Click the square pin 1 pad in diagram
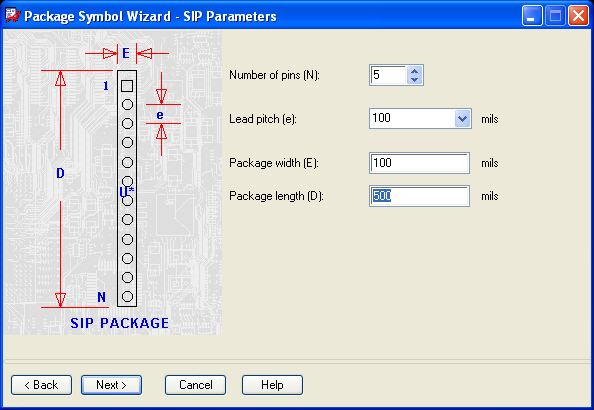This screenshot has height=410, width=594. click(x=127, y=86)
